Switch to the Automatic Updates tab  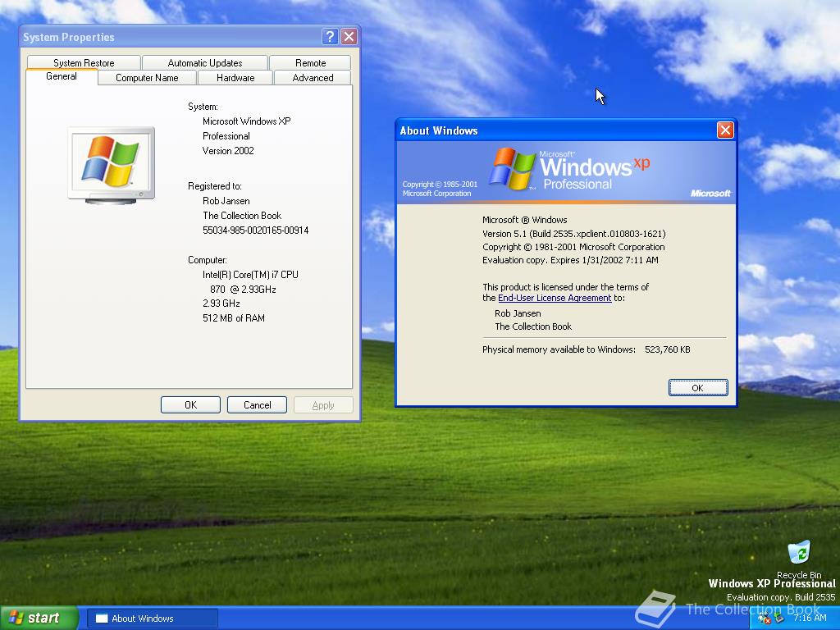click(204, 62)
